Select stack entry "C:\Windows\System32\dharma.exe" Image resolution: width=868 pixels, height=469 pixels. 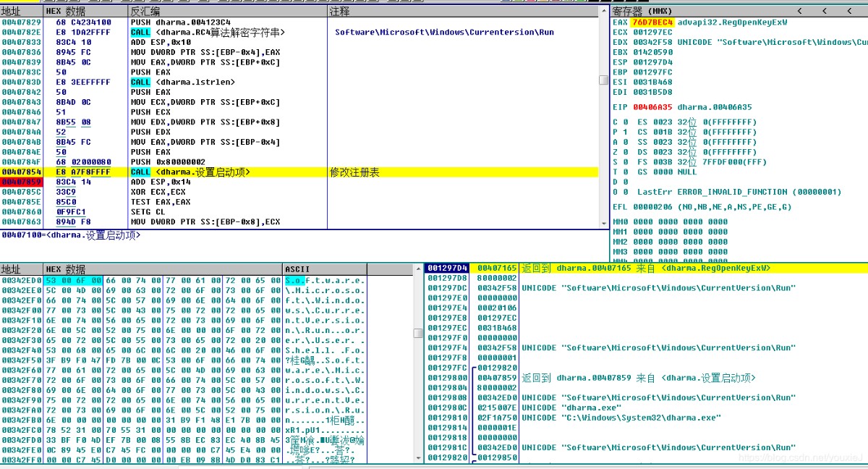click(x=645, y=418)
